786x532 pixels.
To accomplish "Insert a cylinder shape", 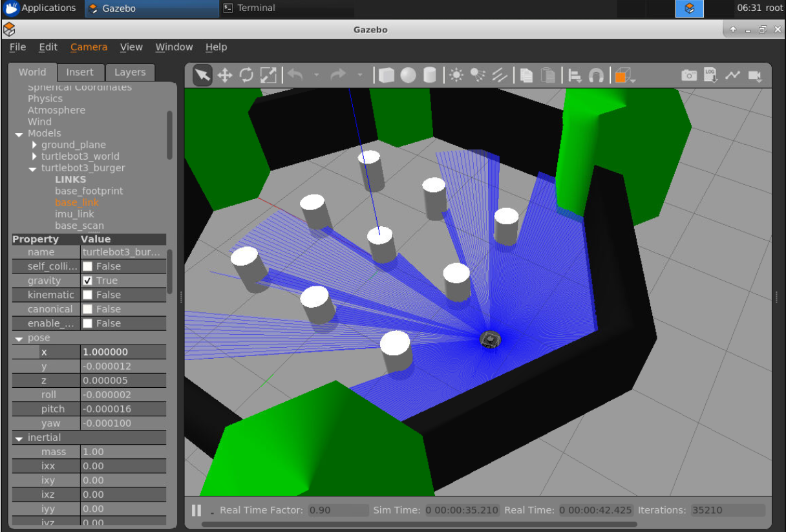I will pos(429,76).
